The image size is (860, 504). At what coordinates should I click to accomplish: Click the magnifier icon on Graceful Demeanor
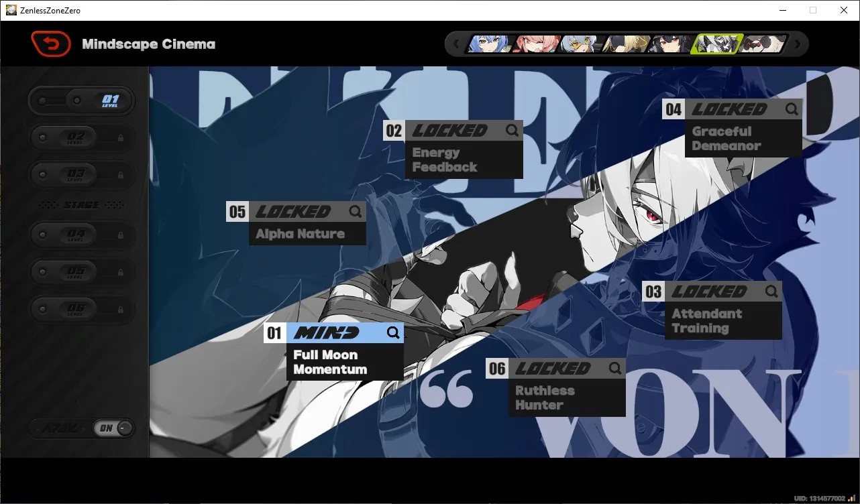click(792, 109)
